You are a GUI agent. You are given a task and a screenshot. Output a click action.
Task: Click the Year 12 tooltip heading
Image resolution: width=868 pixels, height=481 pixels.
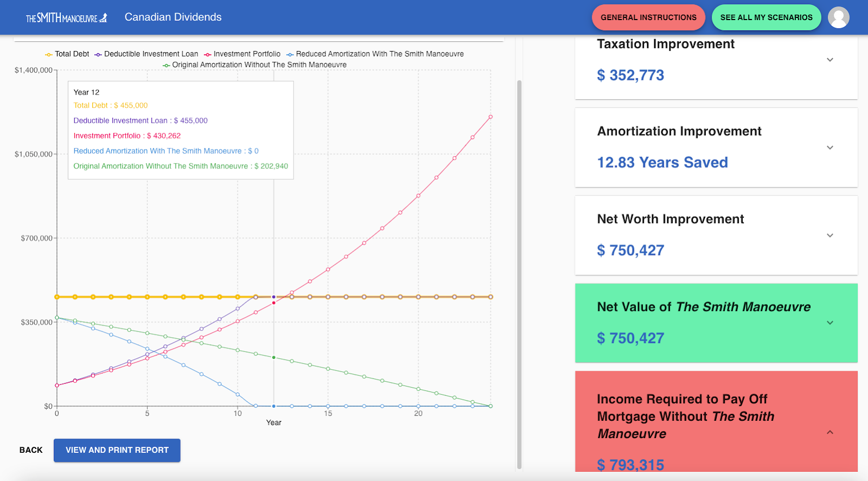pyautogui.click(x=86, y=92)
